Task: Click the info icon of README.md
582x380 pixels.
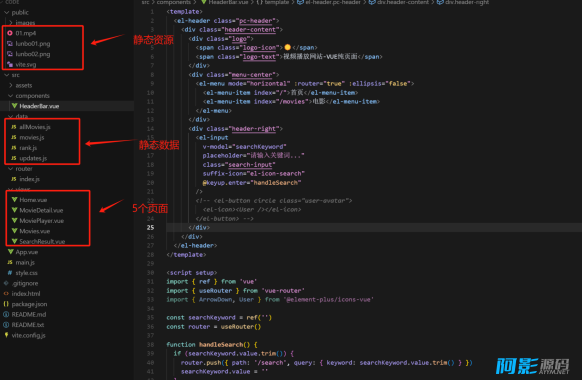Action: [6, 314]
